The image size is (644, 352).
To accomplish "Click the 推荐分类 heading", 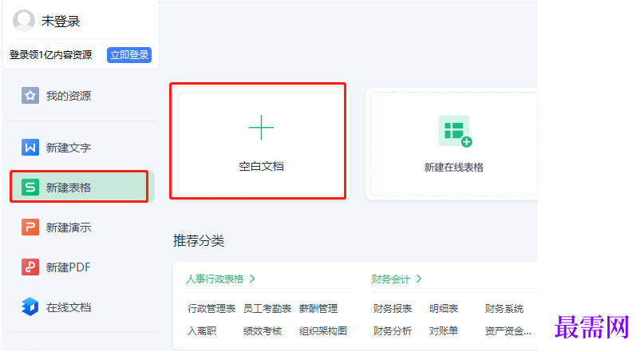I will [x=199, y=240].
